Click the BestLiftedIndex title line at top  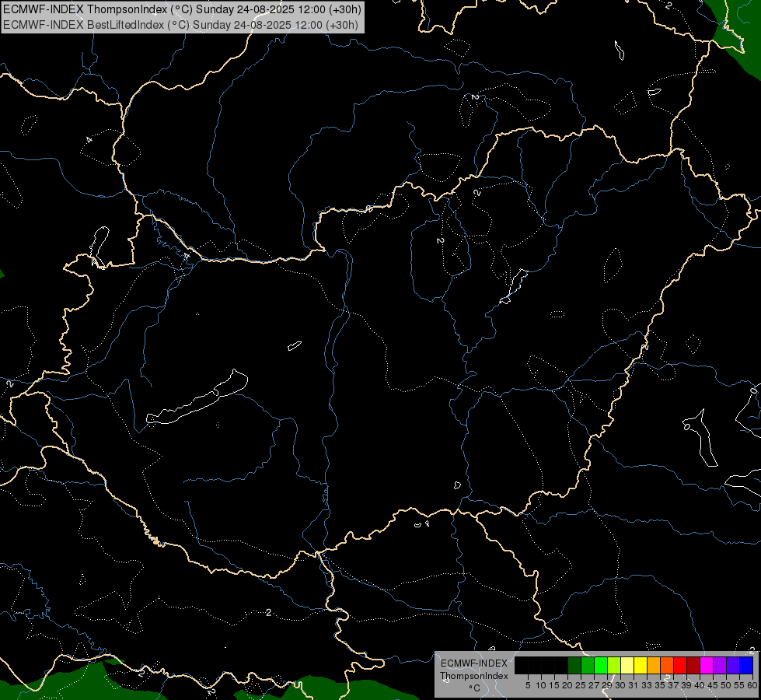pyautogui.click(x=180, y=25)
